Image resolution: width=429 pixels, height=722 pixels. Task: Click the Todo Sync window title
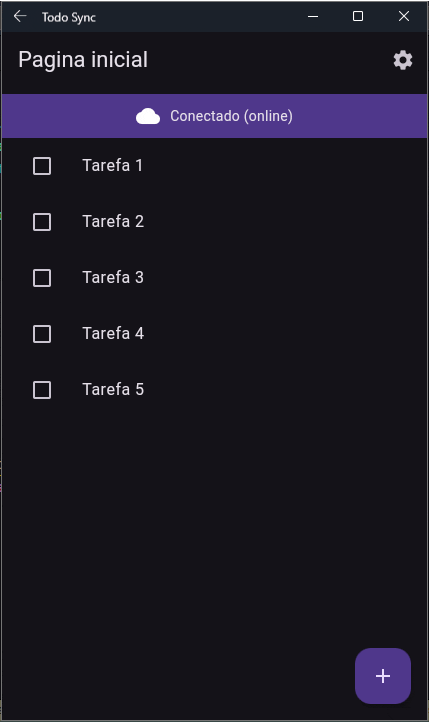click(69, 17)
